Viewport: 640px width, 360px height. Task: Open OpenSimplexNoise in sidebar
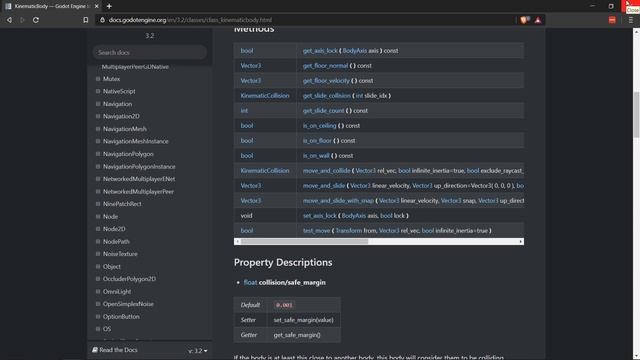click(128, 304)
